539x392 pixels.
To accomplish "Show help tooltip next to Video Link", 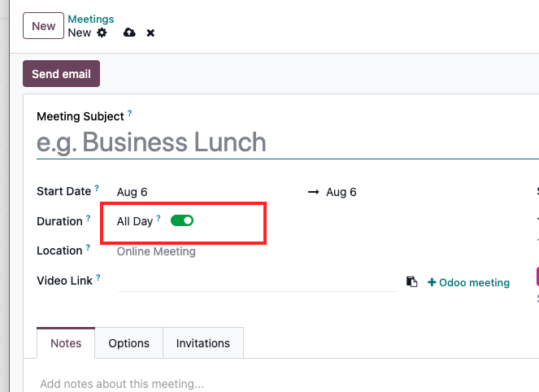I will click(x=98, y=277).
